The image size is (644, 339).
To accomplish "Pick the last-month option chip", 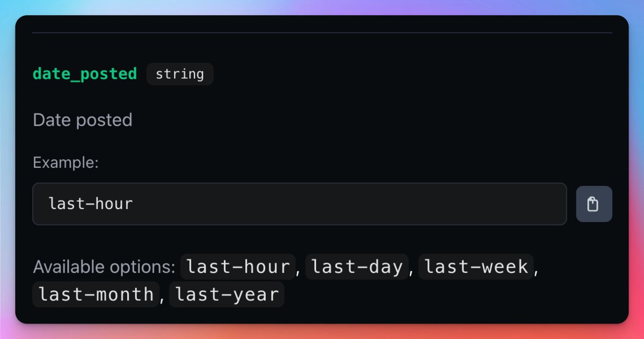I will (x=96, y=294).
